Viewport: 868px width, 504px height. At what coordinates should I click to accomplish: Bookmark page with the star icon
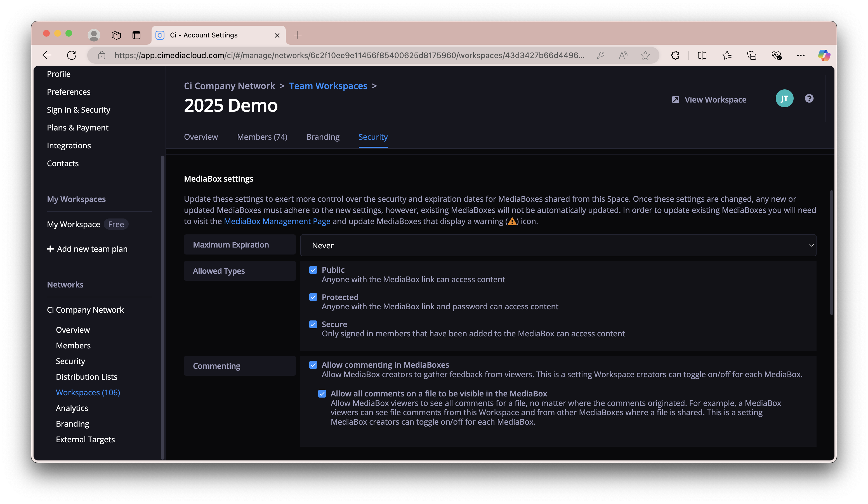click(645, 55)
